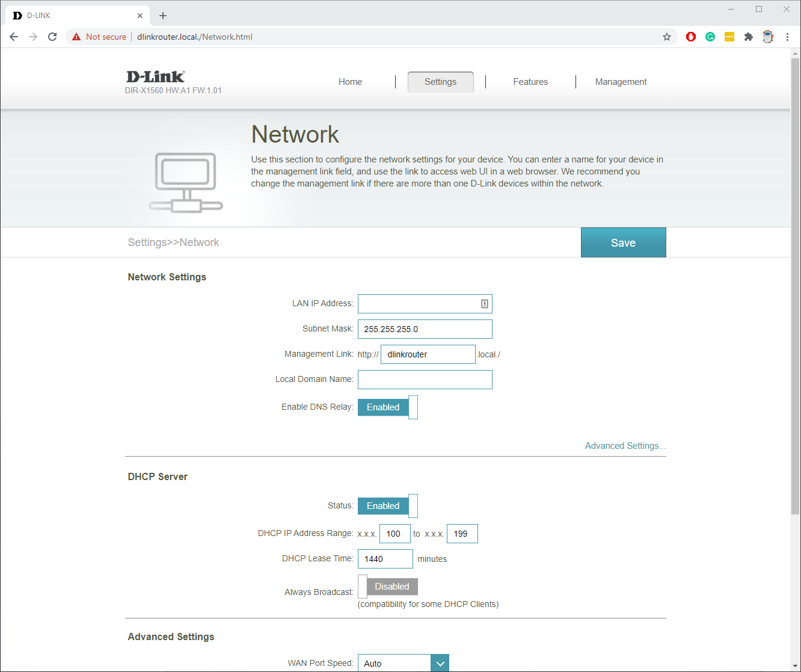Click the Save button
The width and height of the screenshot is (801, 672).
pyautogui.click(x=623, y=242)
